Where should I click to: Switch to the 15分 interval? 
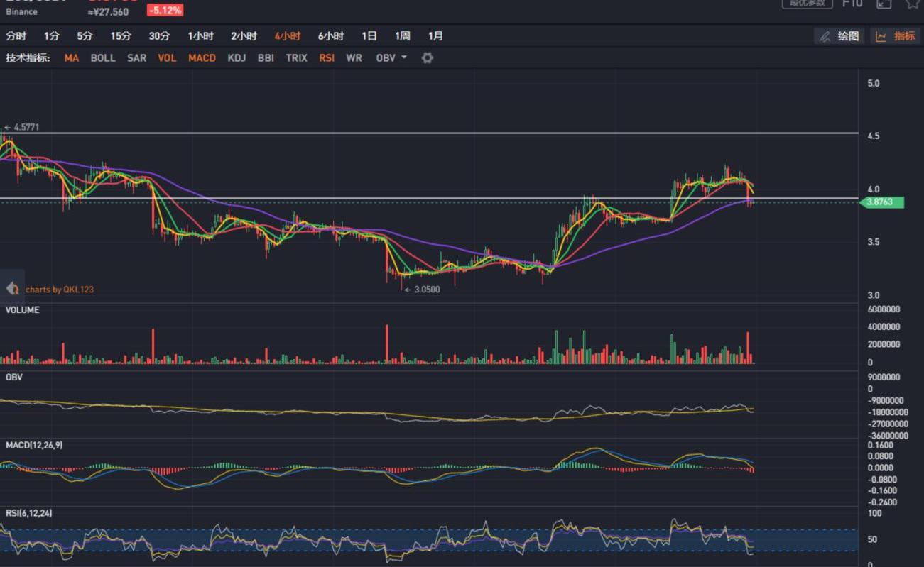[121, 36]
